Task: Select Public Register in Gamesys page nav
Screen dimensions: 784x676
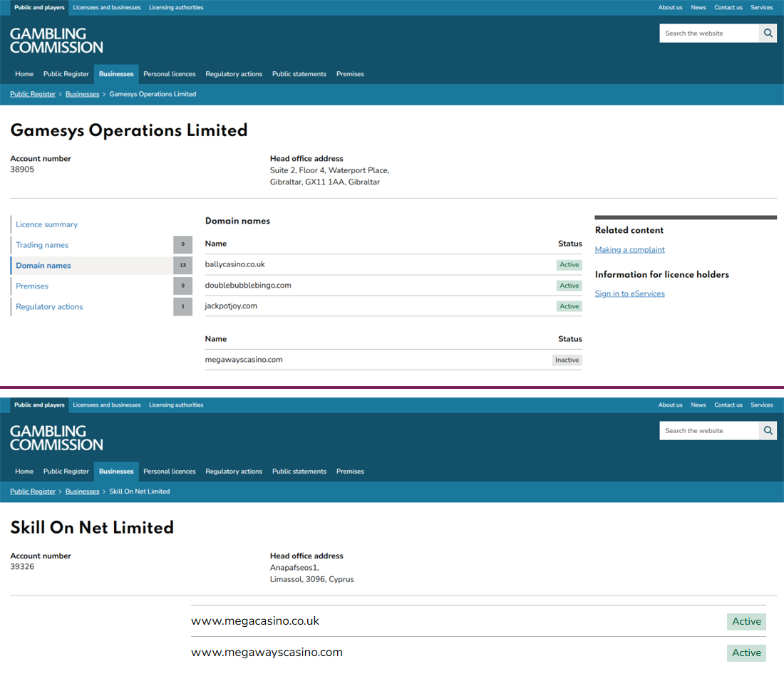Action: click(x=66, y=74)
